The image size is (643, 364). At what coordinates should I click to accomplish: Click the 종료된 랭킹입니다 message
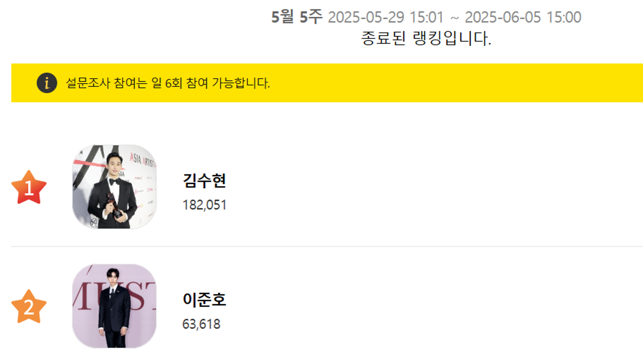pos(426,39)
